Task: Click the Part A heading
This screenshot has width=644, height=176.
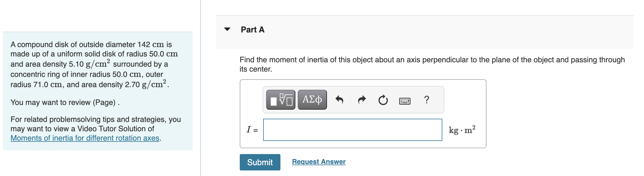Action: point(252,30)
